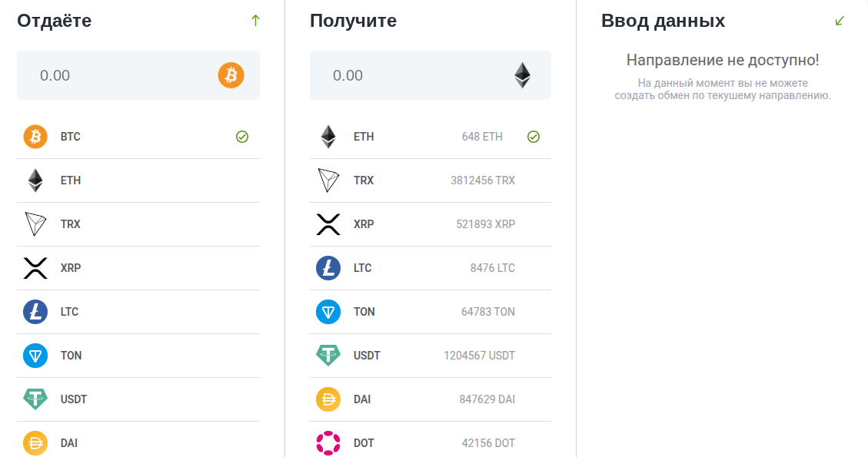Select the Polkadot DOT icon

point(328,442)
